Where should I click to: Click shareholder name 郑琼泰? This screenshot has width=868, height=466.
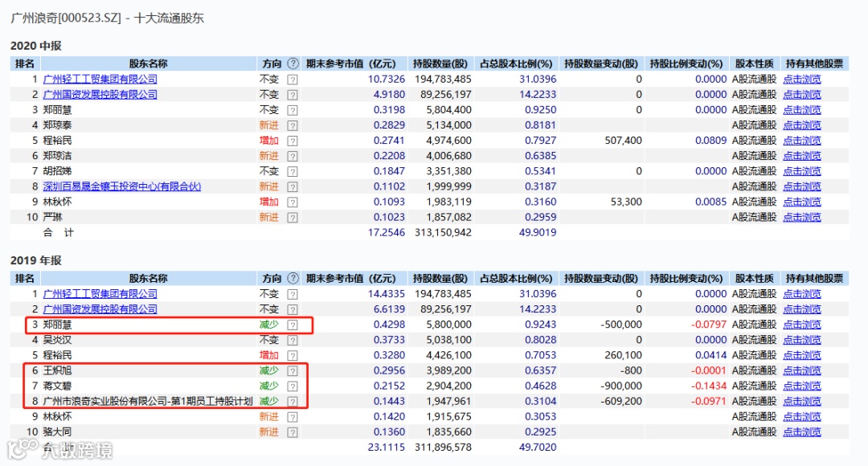[58, 125]
